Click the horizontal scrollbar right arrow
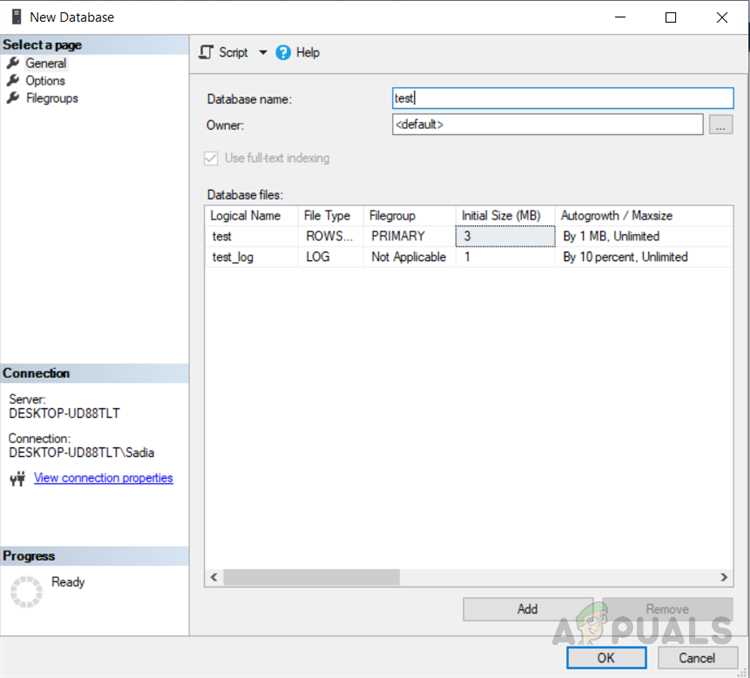This screenshot has width=750, height=678. click(x=725, y=578)
